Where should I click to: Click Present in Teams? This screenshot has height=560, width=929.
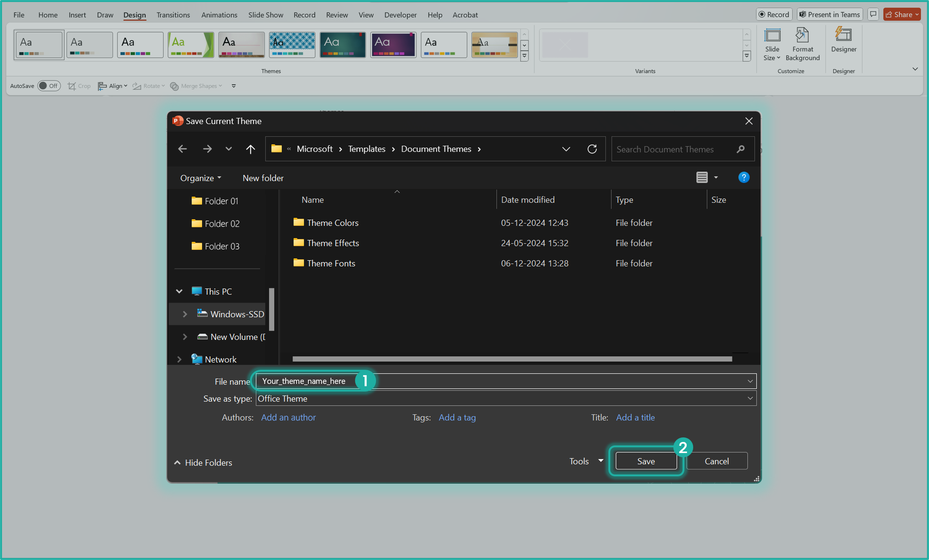pos(830,15)
